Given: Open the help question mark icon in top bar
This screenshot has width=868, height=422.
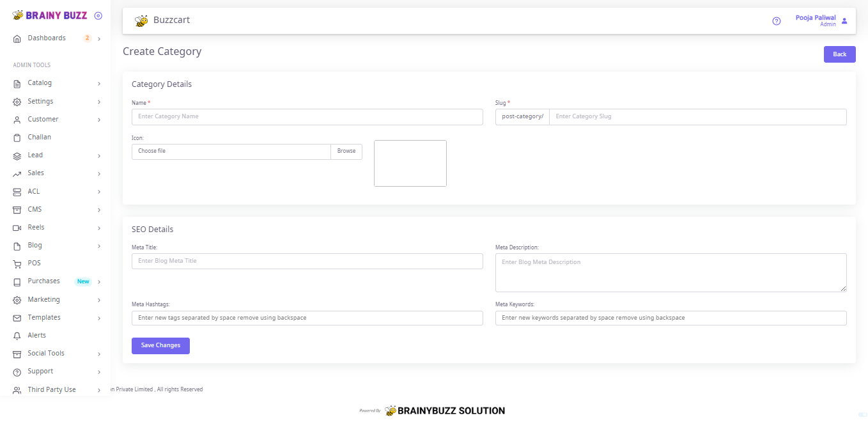Looking at the screenshot, I should click(776, 20).
